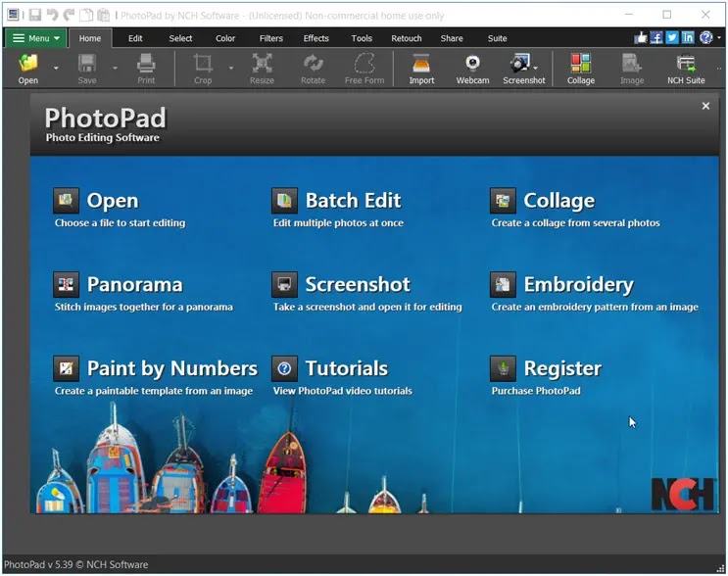Expand the arrow next to Save
Screen dimensions: 728x576
coord(116,69)
